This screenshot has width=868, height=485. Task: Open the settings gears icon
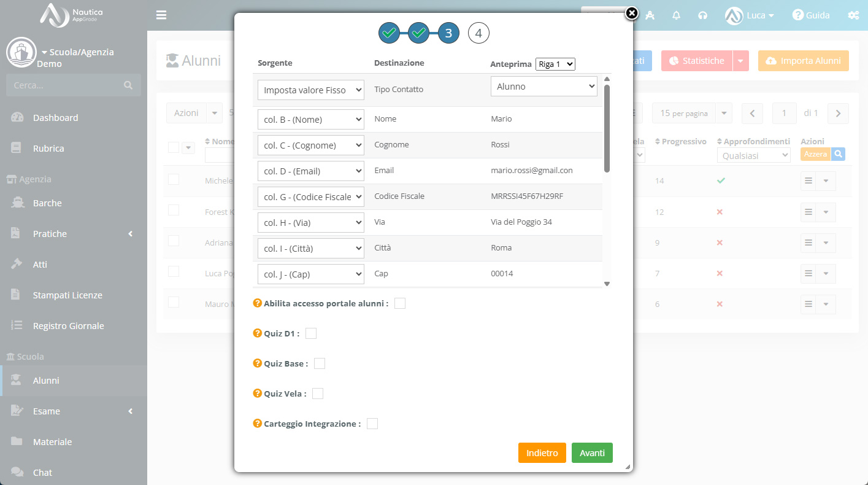[x=853, y=15]
